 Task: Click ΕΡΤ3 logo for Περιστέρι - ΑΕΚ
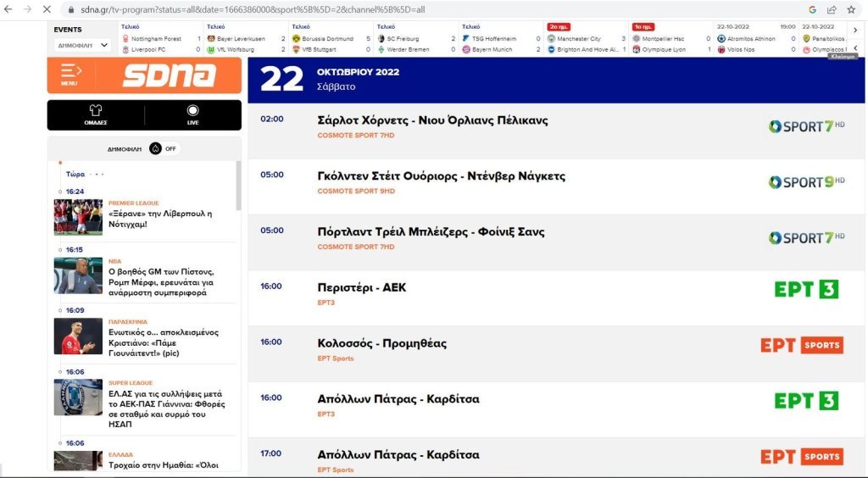coord(806,289)
